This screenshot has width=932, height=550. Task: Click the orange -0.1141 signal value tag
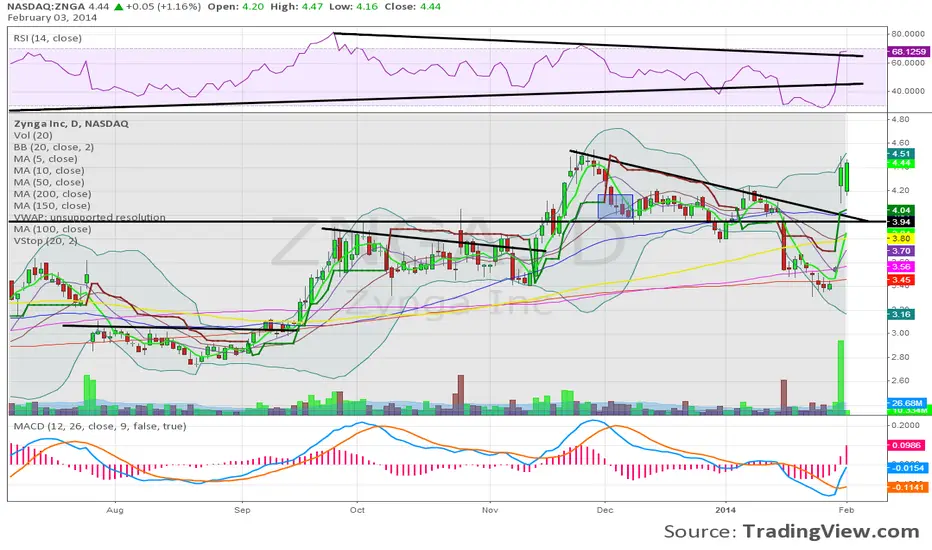pyautogui.click(x=908, y=487)
